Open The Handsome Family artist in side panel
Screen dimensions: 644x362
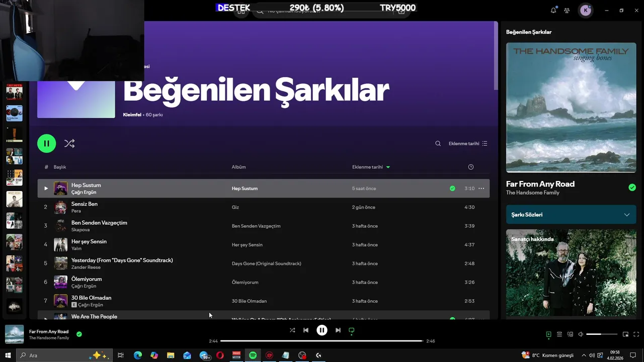pyautogui.click(x=532, y=193)
